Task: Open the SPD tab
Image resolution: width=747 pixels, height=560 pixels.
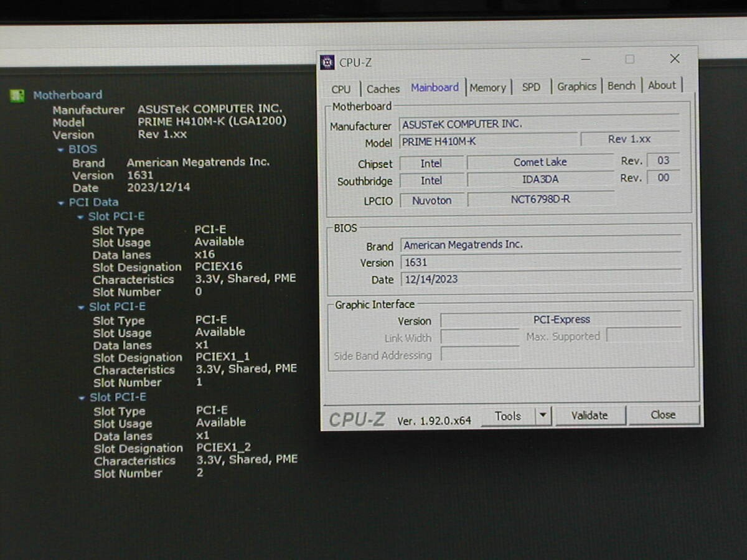Action: (x=531, y=87)
